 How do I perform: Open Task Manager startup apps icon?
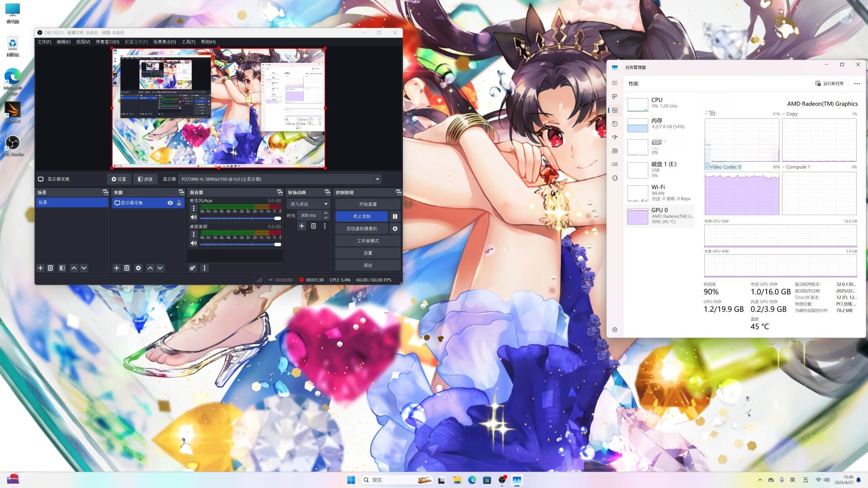pos(615,137)
